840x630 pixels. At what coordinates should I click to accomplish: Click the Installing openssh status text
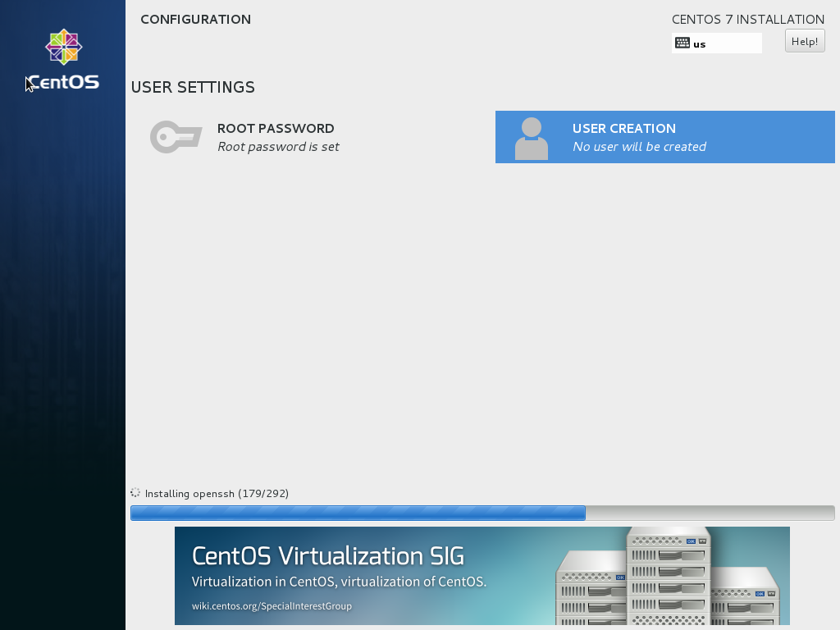click(x=217, y=493)
